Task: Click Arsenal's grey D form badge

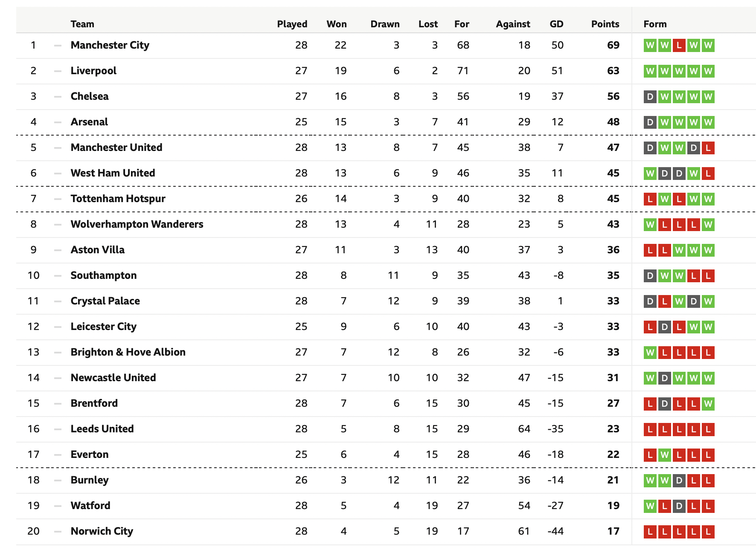Action: 650,122
